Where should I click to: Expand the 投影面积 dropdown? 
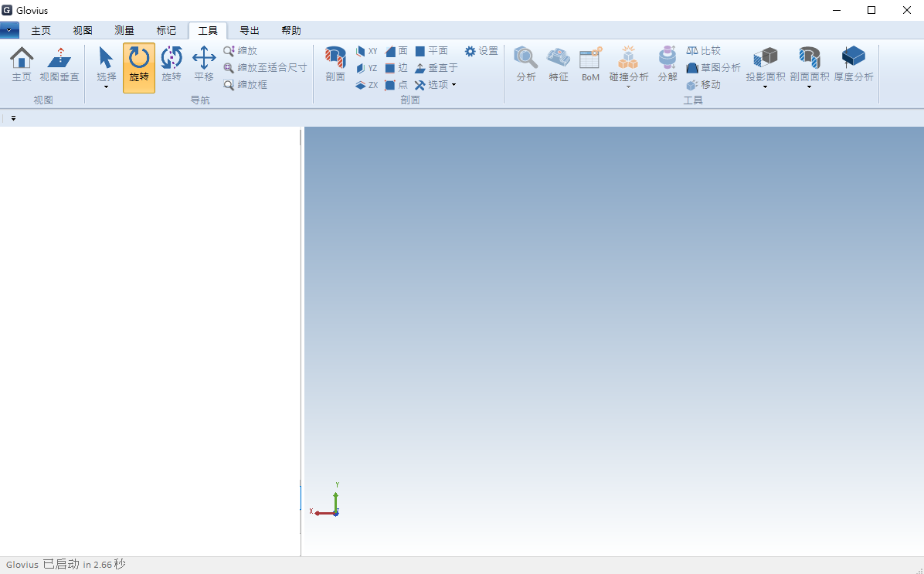[765, 87]
